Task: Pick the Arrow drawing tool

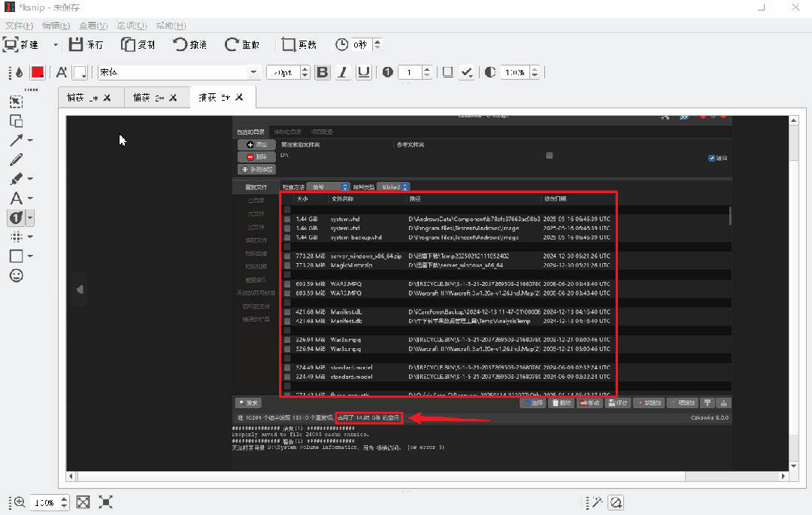Action: 16,141
